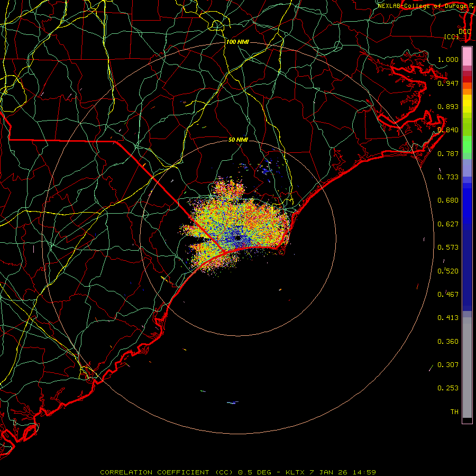Click the 0.520 scale value
476x476 pixels.
click(x=448, y=271)
